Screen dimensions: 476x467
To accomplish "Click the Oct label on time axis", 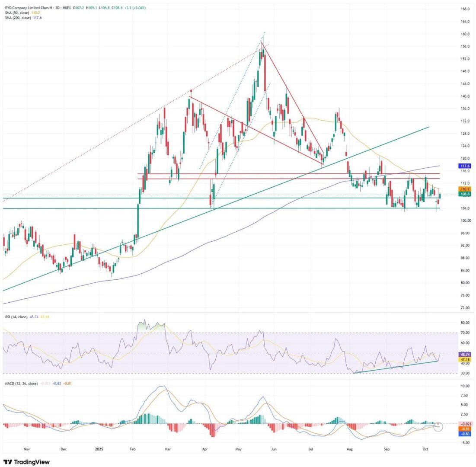I will click(425, 449).
